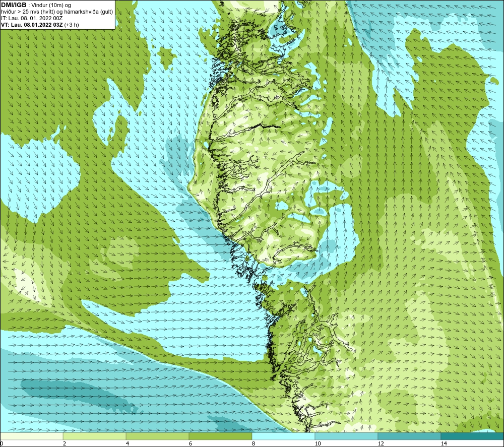The height and width of the screenshot is (447, 504).
Task: Click the '2' scale label
Action: pos(65,443)
